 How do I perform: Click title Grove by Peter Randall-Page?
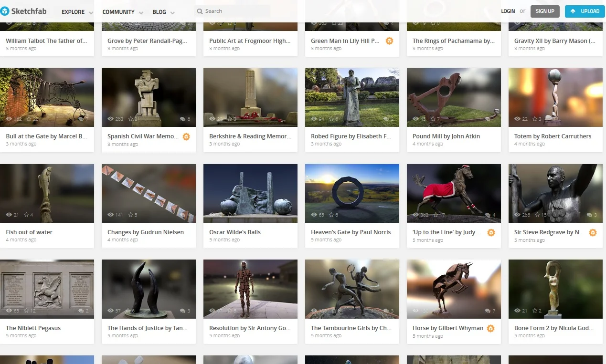[x=147, y=41]
